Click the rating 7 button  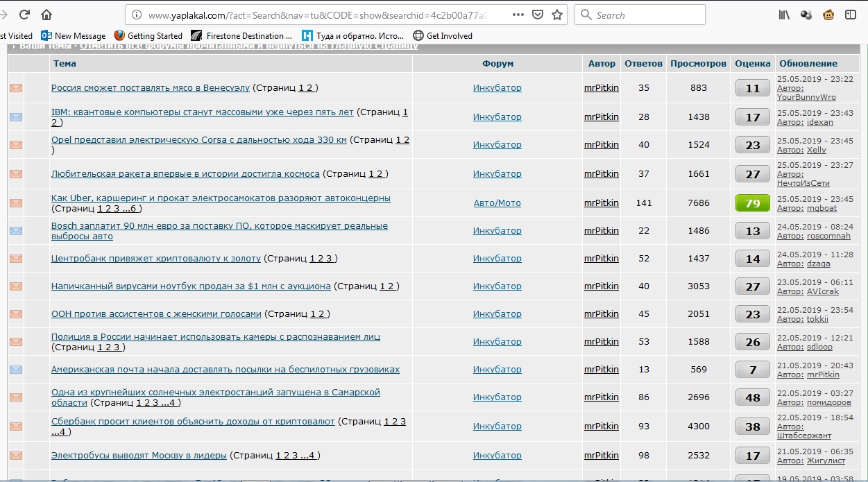pos(753,370)
